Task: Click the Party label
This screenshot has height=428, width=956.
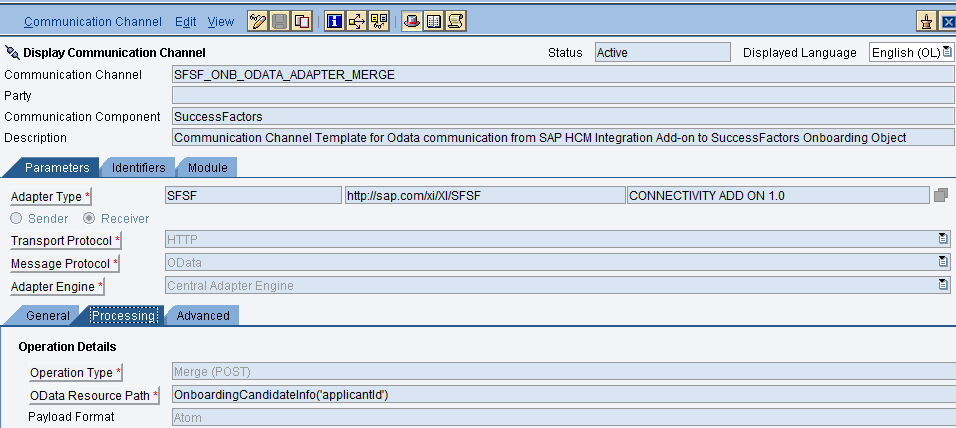Action: tap(18, 96)
